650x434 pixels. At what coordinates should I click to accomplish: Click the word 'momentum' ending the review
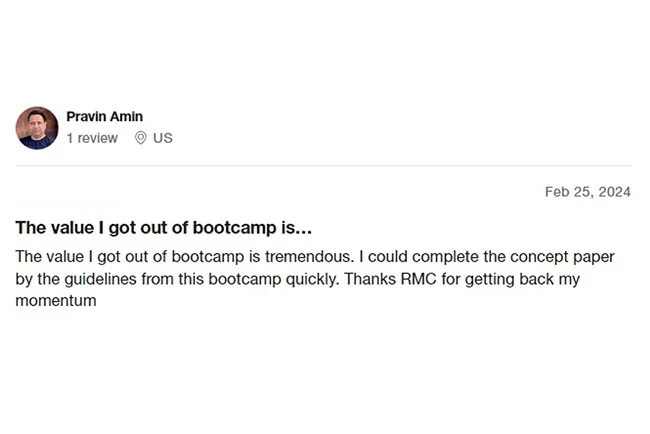pyautogui.click(x=56, y=300)
